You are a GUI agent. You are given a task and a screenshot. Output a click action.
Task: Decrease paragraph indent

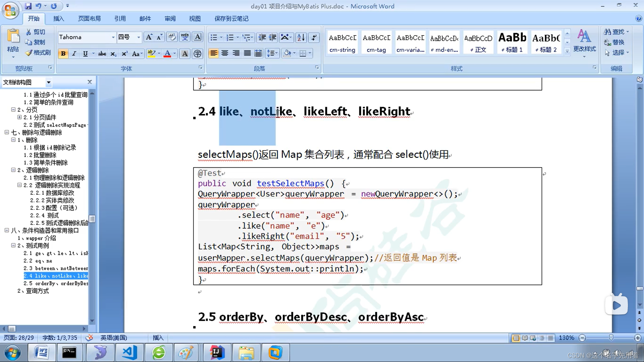click(x=262, y=37)
